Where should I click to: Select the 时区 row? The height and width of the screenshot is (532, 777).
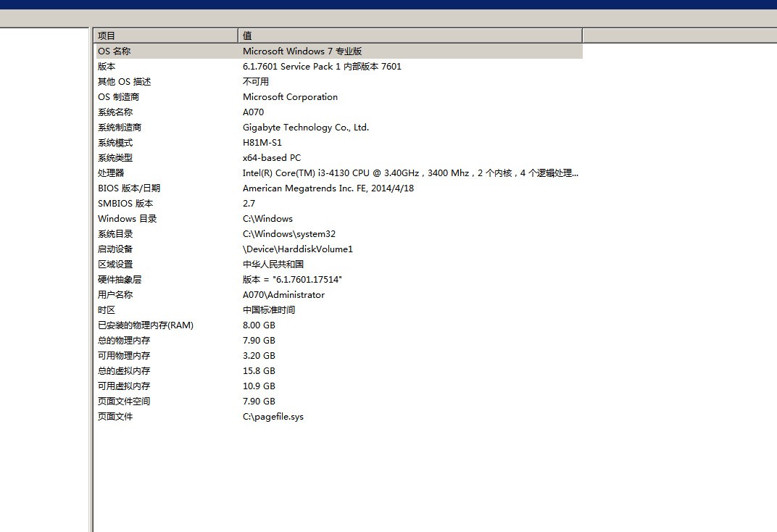pos(339,310)
